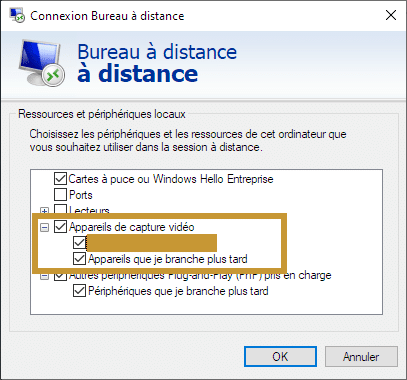Toggle the redacted video device checkbox
The image size is (407, 380).
pos(79,243)
